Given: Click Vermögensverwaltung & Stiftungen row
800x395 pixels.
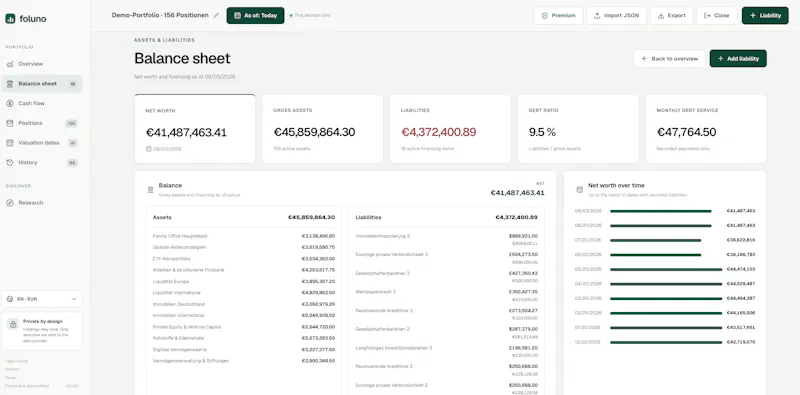Looking at the screenshot, I should [244, 361].
